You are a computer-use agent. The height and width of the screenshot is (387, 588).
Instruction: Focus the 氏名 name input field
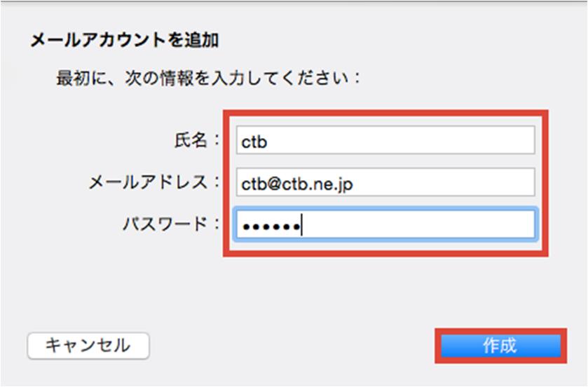[x=385, y=140]
